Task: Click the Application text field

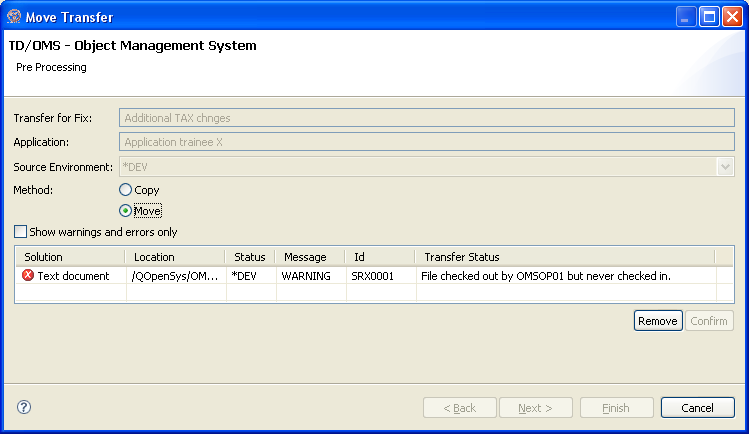Action: click(426, 142)
